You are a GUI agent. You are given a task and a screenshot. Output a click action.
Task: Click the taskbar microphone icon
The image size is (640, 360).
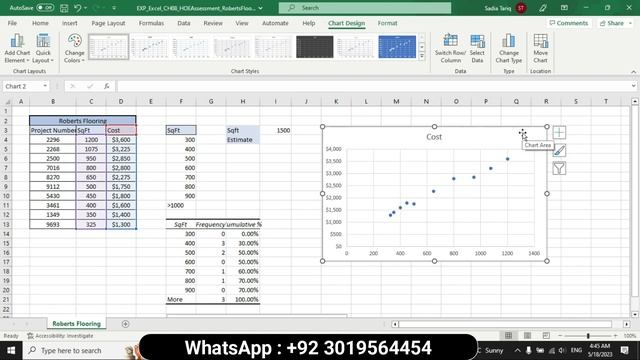pos(529,350)
